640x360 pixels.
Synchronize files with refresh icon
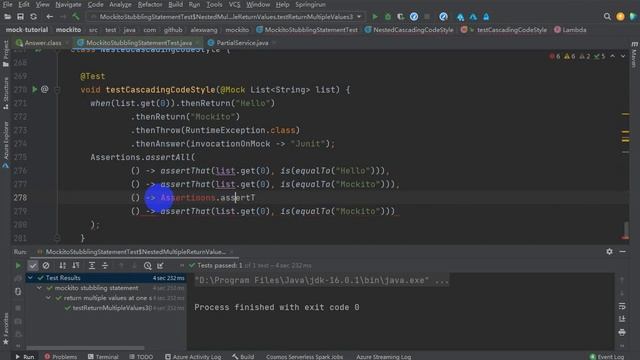coord(33,17)
